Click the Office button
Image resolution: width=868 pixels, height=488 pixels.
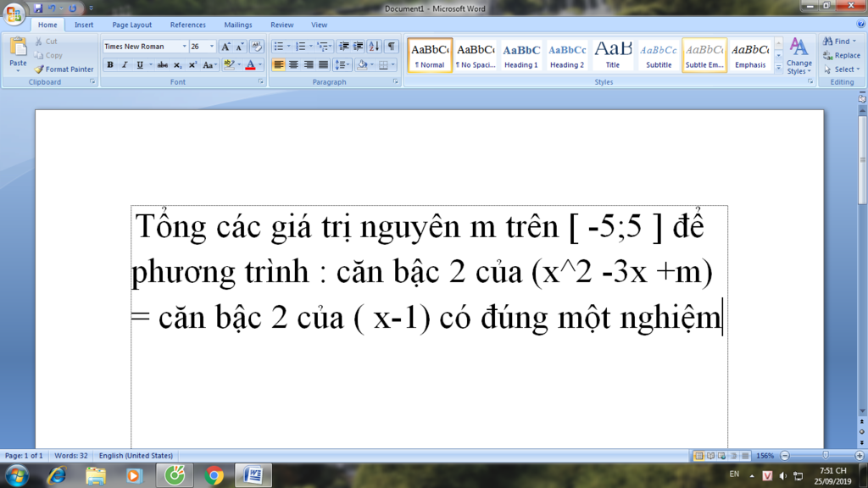[14, 14]
